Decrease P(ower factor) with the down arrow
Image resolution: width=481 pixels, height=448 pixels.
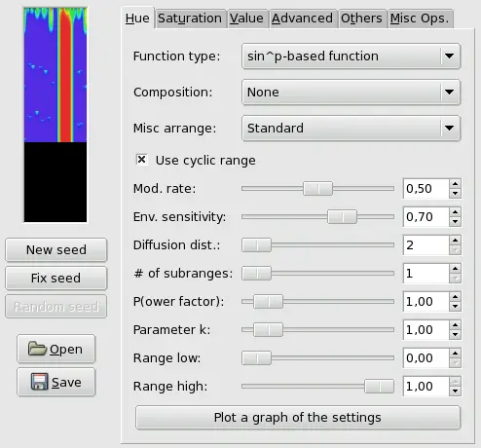[455, 306]
